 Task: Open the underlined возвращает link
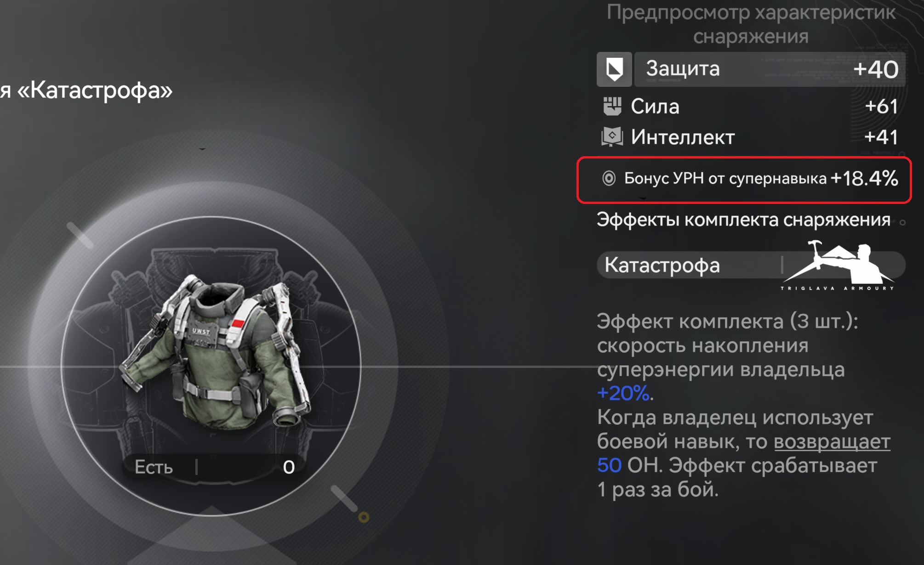click(x=832, y=441)
